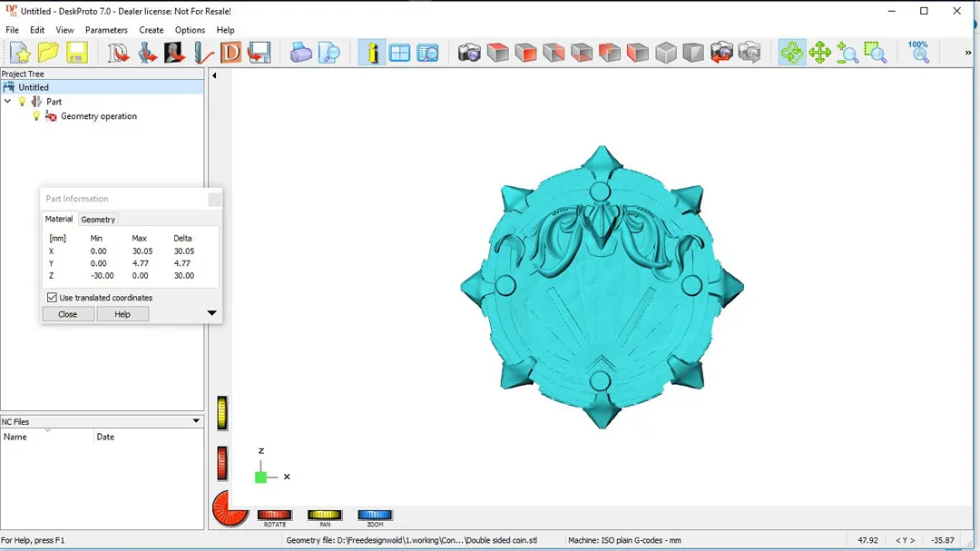Close Part Information with title bar box

tap(214, 199)
